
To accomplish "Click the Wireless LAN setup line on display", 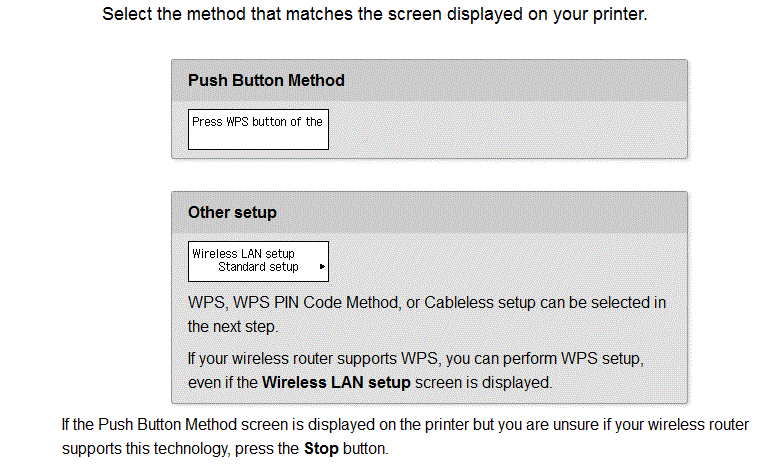I will point(243,253).
